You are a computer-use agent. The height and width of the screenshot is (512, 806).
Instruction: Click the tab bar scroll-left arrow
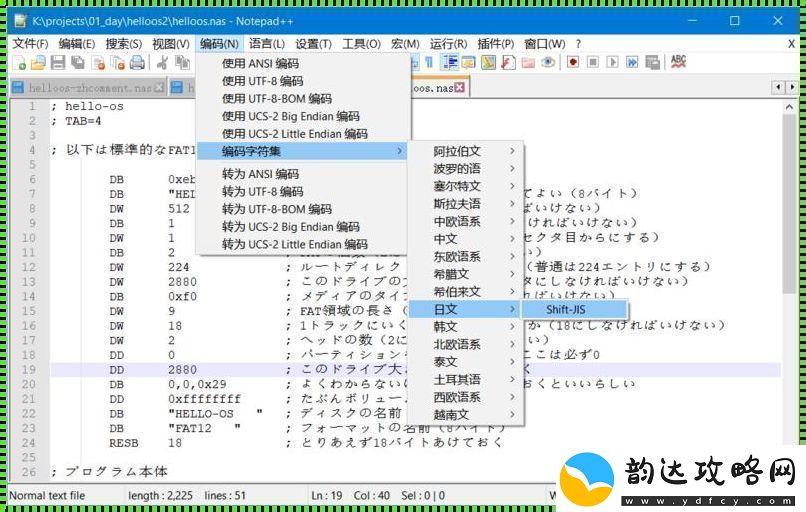click(x=779, y=87)
